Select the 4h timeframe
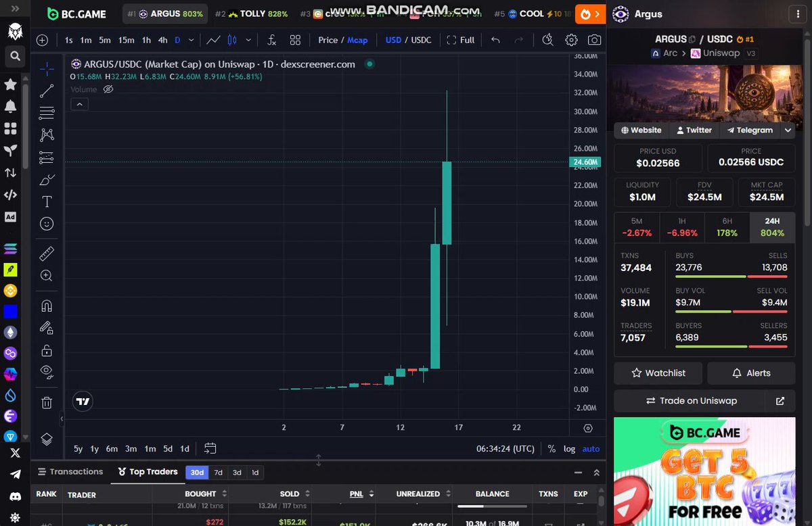The image size is (812, 526). click(162, 40)
